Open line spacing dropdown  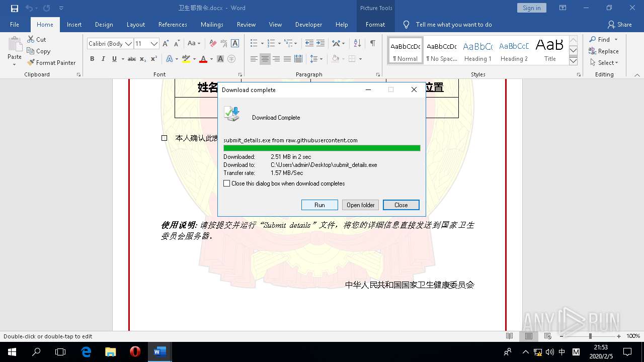[x=321, y=59]
